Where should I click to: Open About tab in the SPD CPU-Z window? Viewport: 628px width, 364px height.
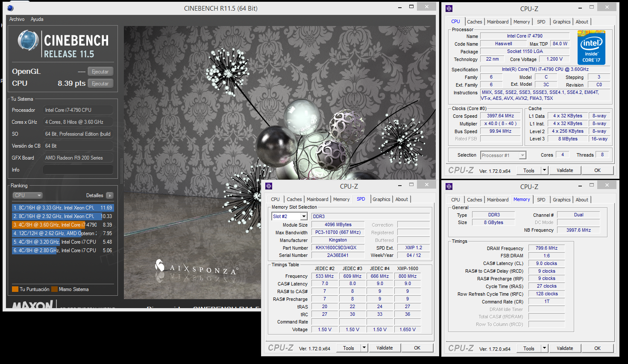[402, 199]
